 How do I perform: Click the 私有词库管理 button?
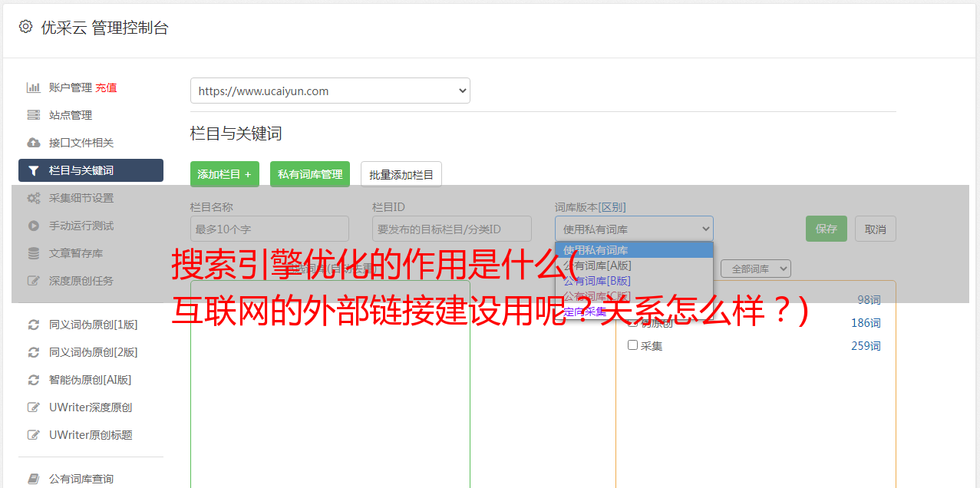pyautogui.click(x=310, y=174)
